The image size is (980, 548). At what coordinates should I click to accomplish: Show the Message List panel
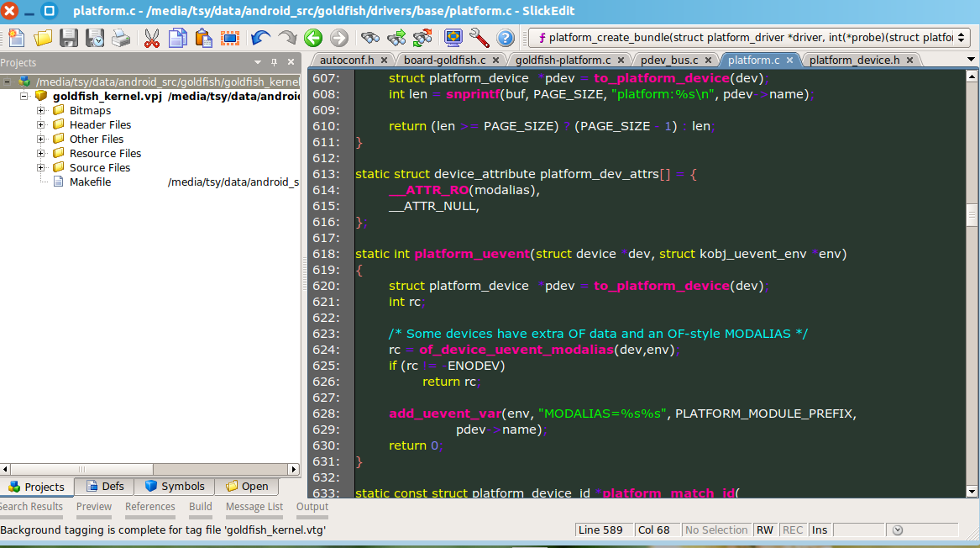tap(254, 507)
